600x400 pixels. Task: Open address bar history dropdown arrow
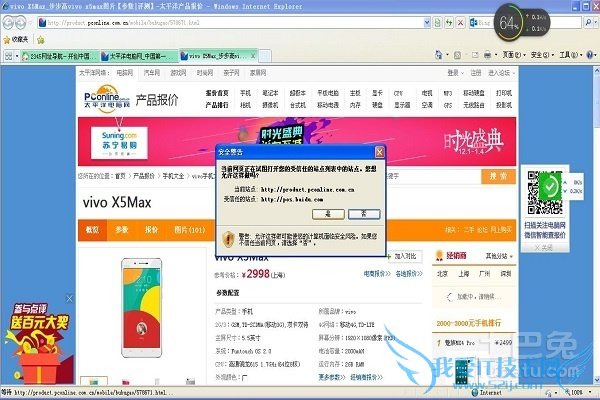point(427,23)
